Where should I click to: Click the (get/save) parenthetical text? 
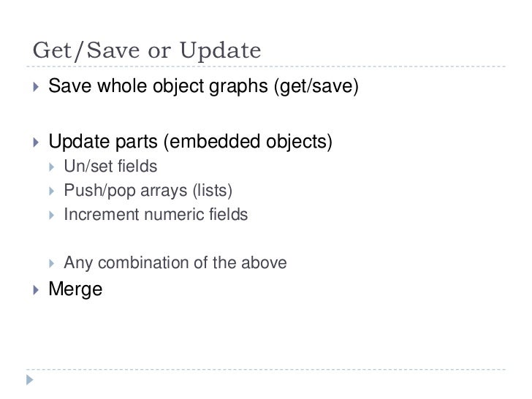316,86
